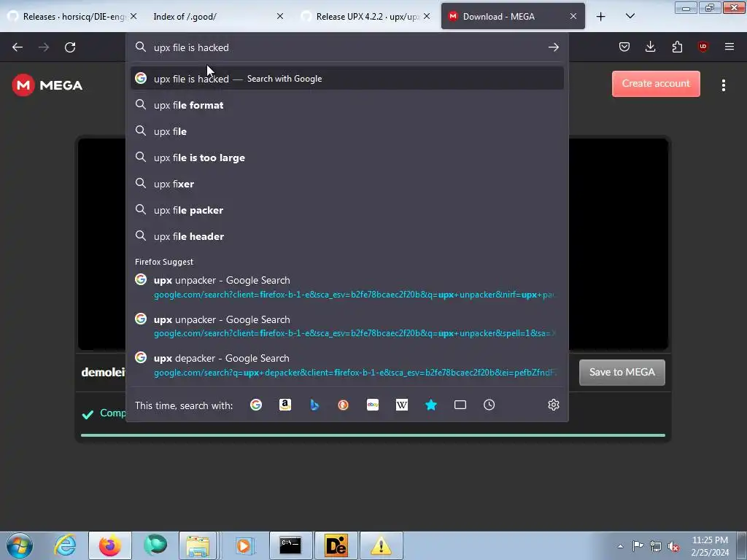Click the taskbar clock showing 11:25 PM

tap(709, 546)
